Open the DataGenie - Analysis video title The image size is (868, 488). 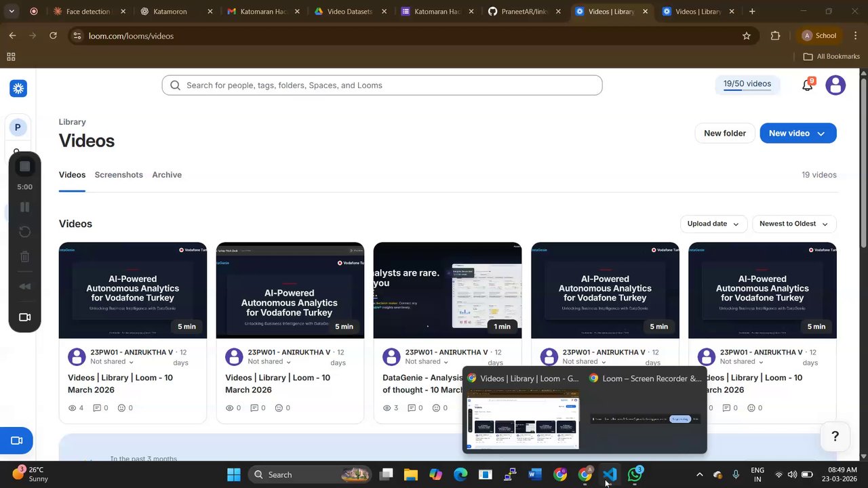click(422, 384)
